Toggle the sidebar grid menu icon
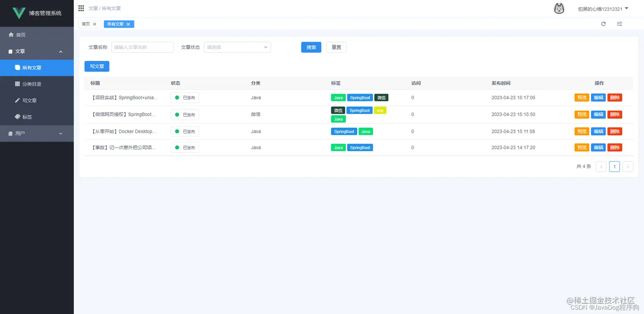 tap(81, 8)
